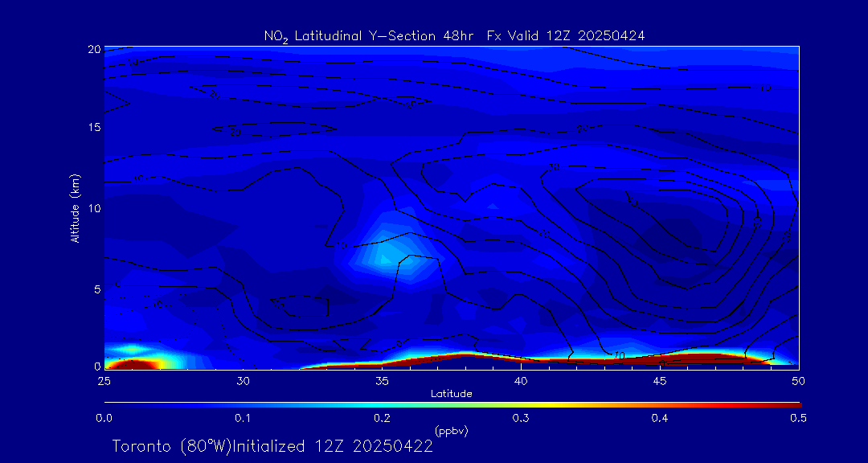Viewport: 868px width, 463px height.
Task: Click the "Toronto (80°W)Initialized 12Z 20250422" caption
Action: pyautogui.click(x=272, y=446)
